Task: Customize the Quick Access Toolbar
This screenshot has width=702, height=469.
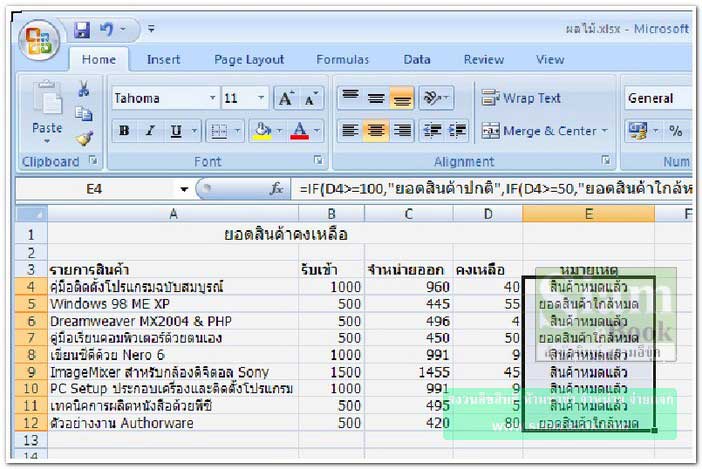Action: click(x=151, y=29)
